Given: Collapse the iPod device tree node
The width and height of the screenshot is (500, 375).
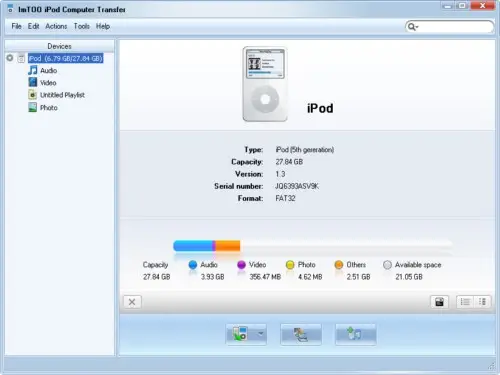Looking at the screenshot, I should [x=10, y=58].
